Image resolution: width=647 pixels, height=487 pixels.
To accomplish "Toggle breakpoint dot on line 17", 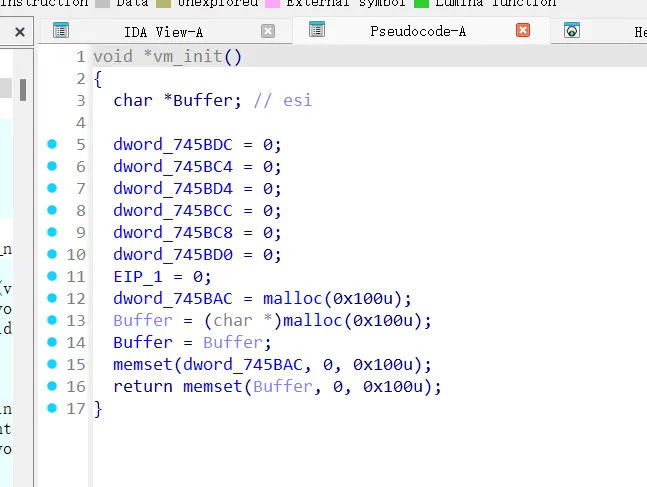I will point(52,408).
